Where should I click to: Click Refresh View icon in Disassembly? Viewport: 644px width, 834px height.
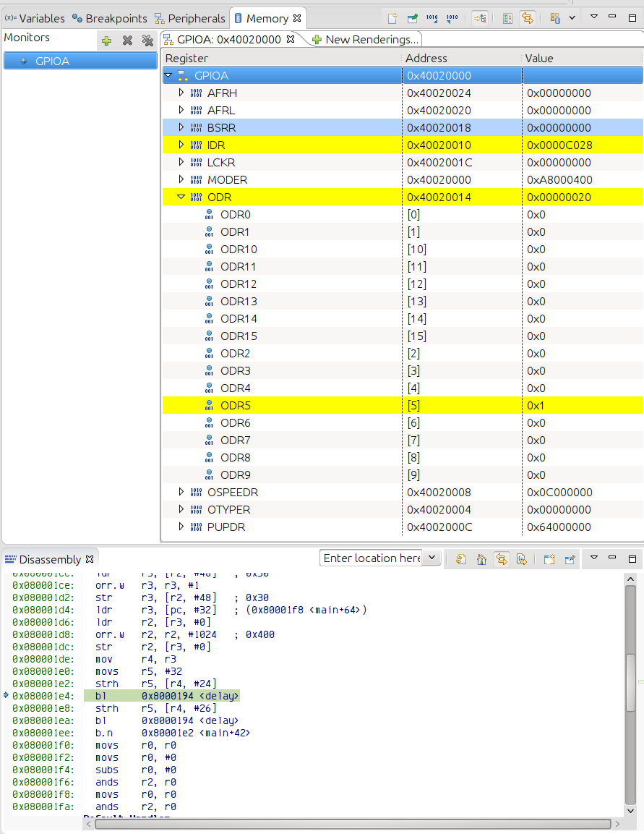pos(461,559)
